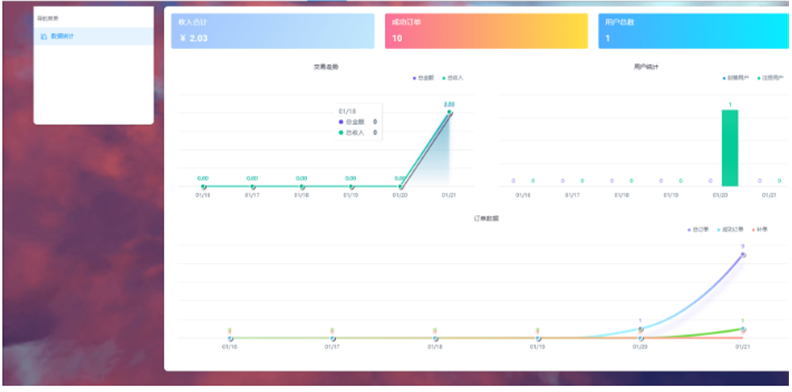Click the 01/18 tooltip box in 交易走势 chart
The image size is (792, 392).
pos(358,122)
